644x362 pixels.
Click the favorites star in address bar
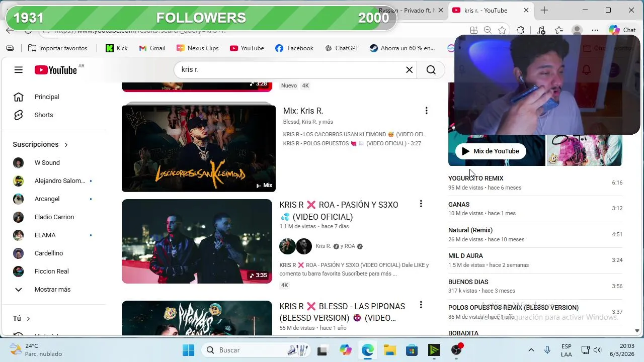coord(502,30)
